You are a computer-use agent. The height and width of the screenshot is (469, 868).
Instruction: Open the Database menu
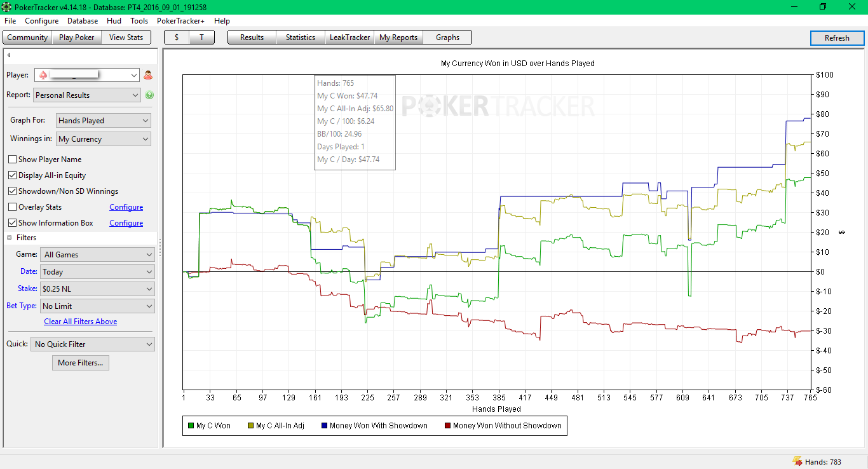point(83,21)
